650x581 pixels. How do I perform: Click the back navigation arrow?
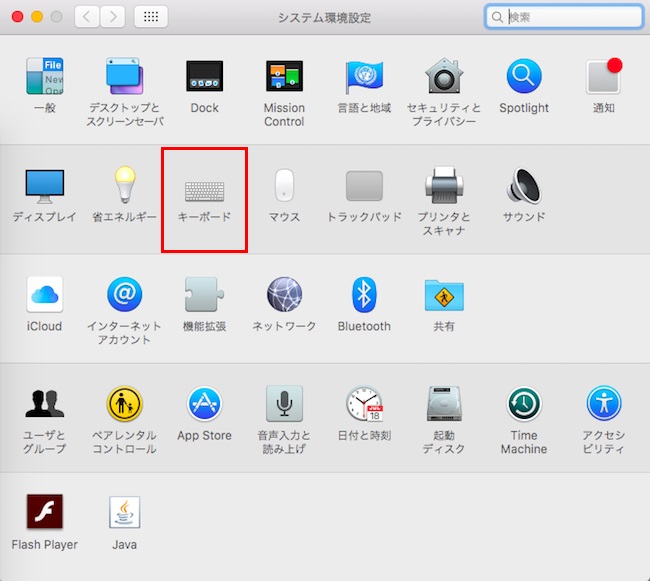coord(87,17)
